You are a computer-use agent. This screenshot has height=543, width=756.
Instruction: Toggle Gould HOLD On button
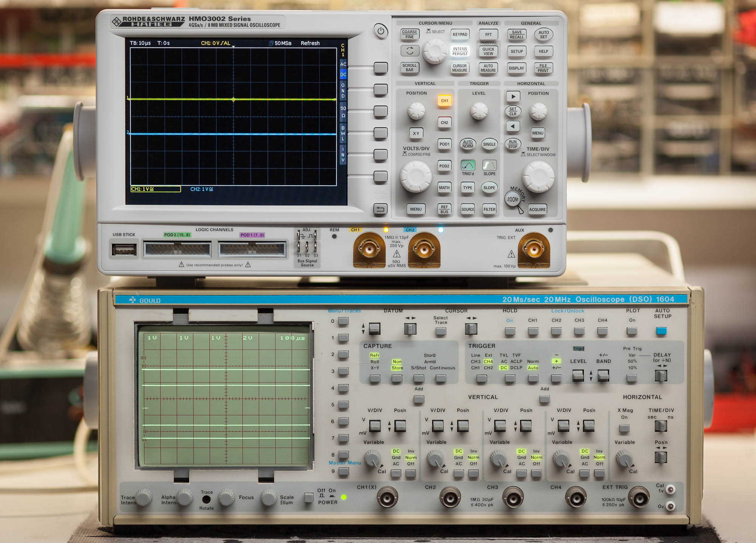[510, 332]
